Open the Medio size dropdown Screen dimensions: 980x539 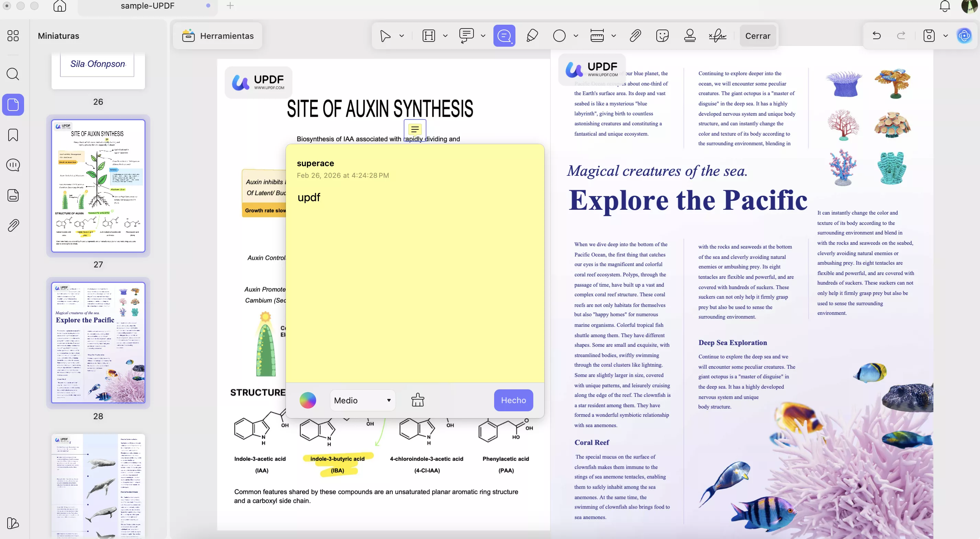(x=362, y=400)
